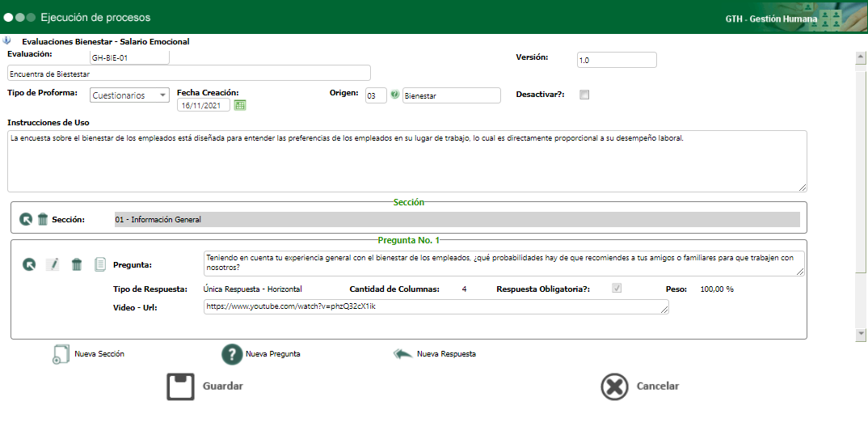Viewport: 868px width, 422px height.
Task: Click the Nueva Pregunta label
Action: coord(273,354)
